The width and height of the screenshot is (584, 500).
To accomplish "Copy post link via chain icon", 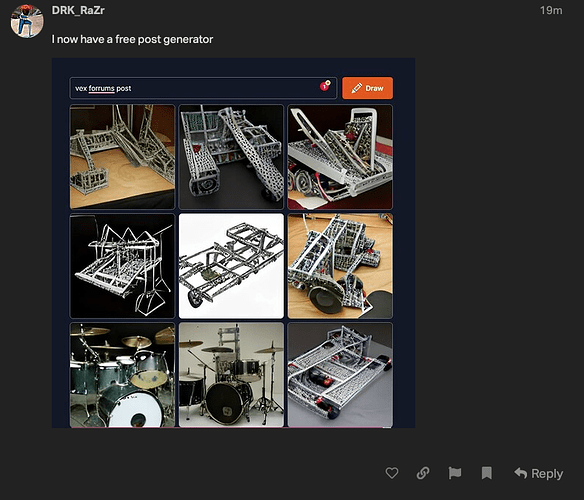I will click(x=423, y=473).
